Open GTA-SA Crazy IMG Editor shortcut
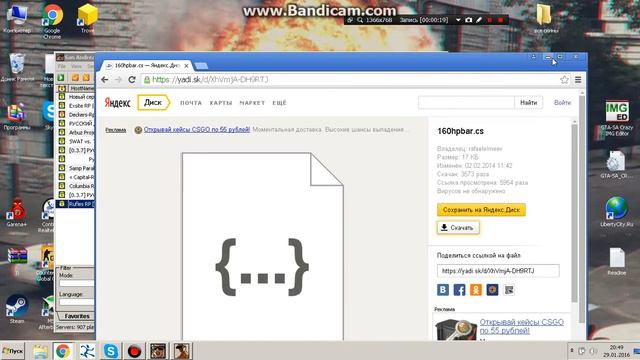Viewport: 640px width, 360px height. pyautogui.click(x=616, y=118)
